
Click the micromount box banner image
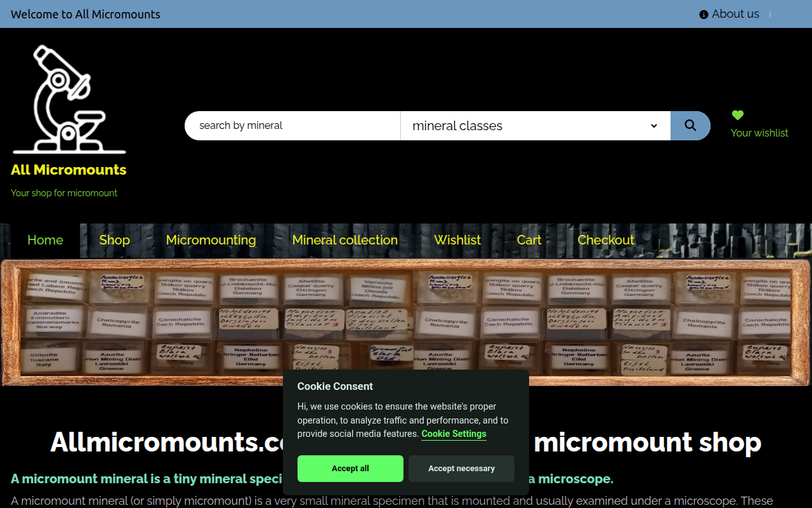tap(406, 321)
